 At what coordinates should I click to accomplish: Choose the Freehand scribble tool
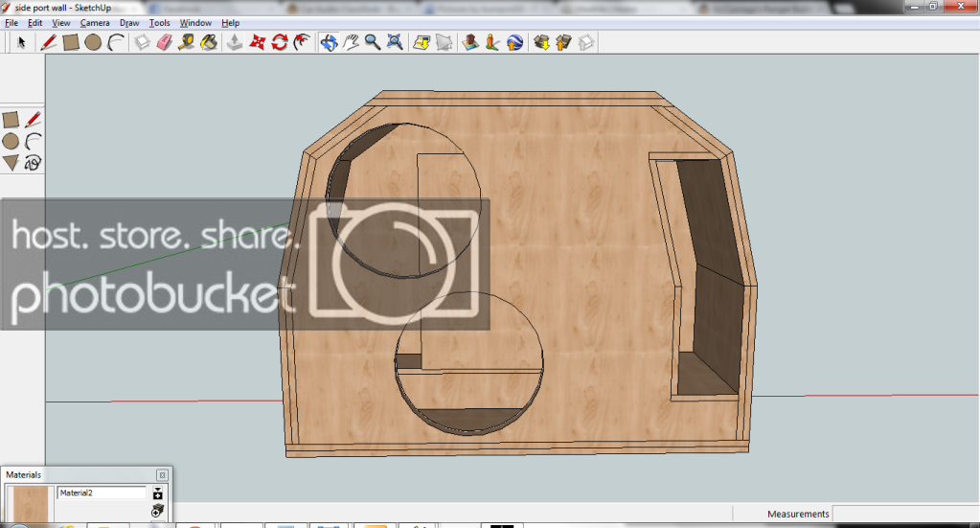[34, 163]
